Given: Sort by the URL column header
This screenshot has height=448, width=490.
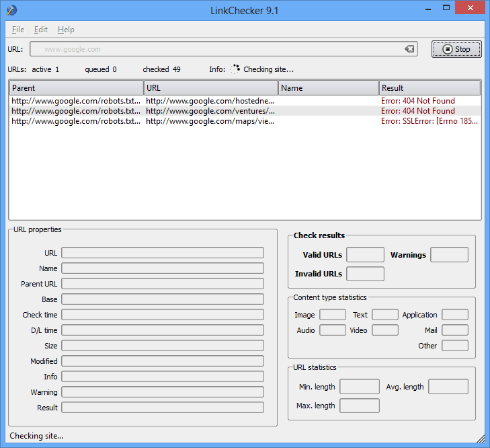Looking at the screenshot, I should [211, 88].
